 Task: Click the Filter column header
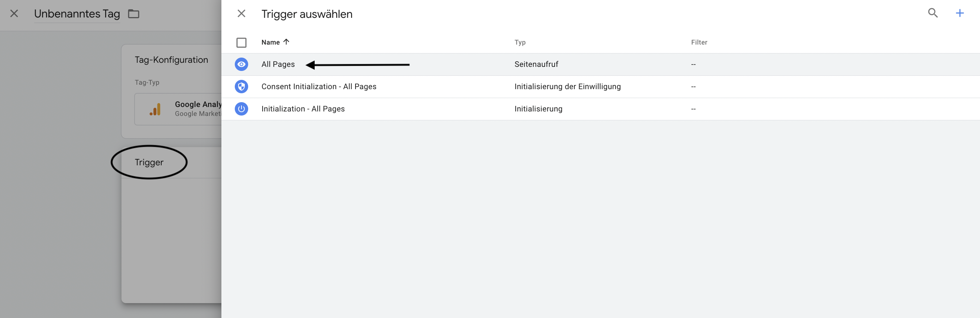pos(699,42)
